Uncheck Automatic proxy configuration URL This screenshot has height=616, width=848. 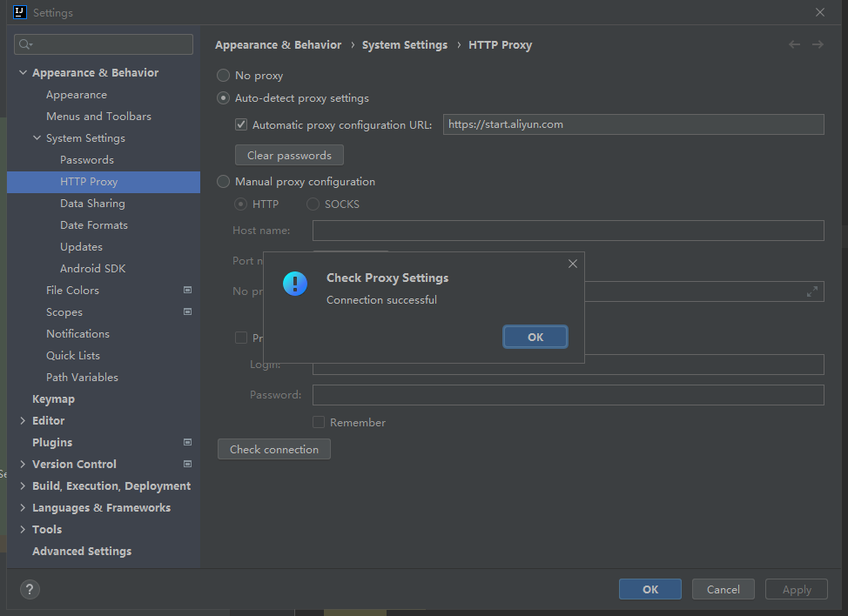pos(240,124)
